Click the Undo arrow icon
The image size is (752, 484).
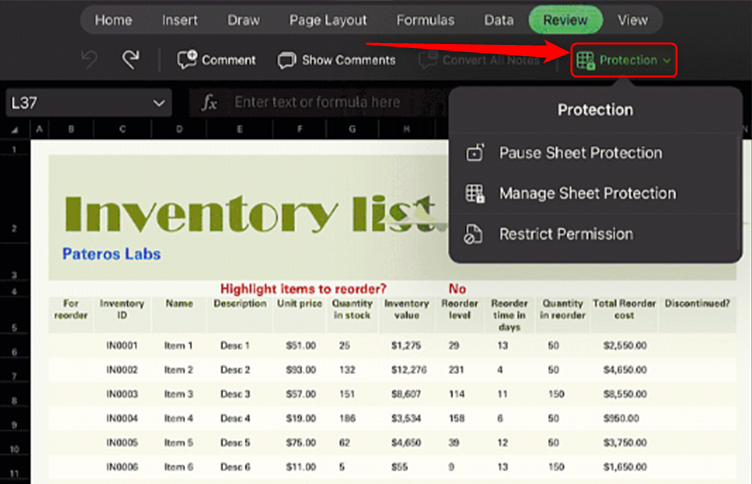point(90,59)
